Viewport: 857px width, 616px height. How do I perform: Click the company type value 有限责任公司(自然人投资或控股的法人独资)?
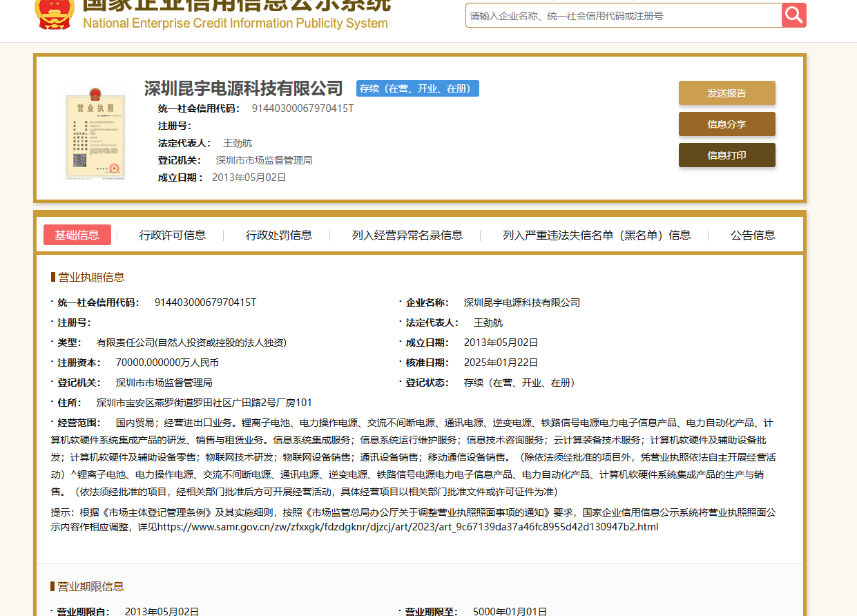point(191,343)
